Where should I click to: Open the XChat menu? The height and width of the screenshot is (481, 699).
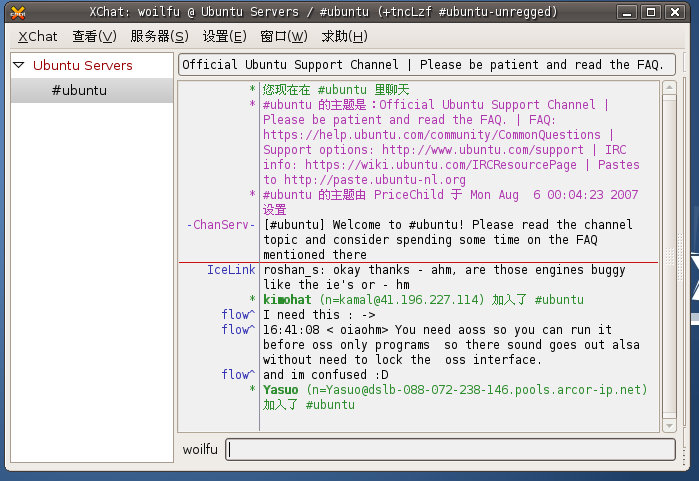(38, 37)
